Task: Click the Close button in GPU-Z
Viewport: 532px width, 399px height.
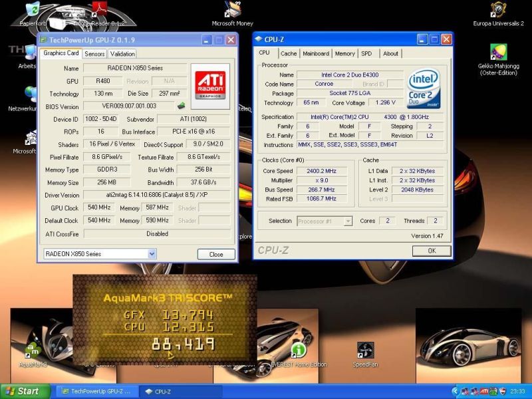Action: pyautogui.click(x=216, y=254)
